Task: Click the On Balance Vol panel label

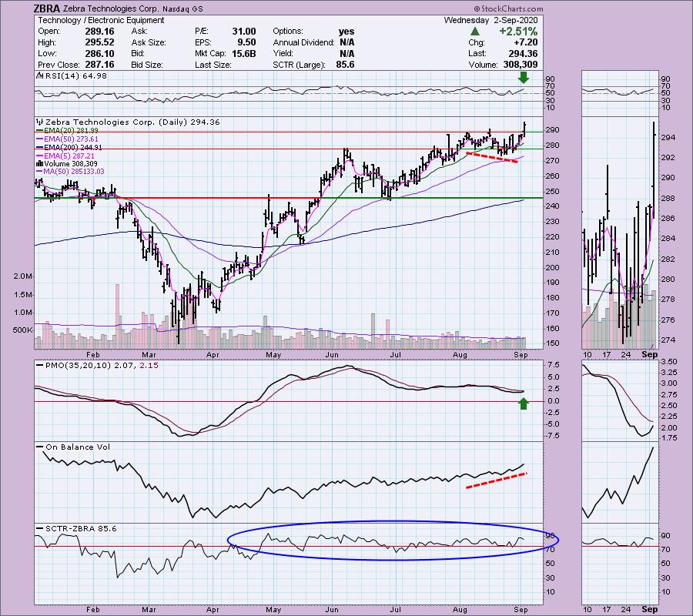Action: 78,447
